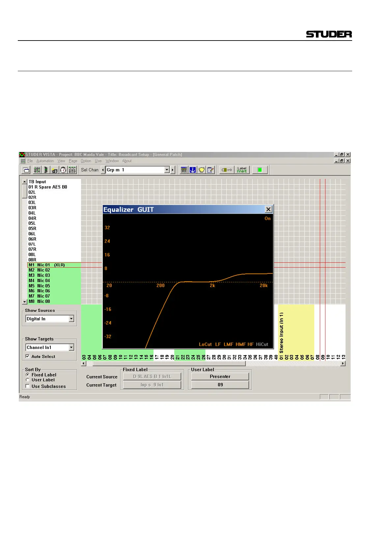Open the About menu
392x555 pixels.
127,161
